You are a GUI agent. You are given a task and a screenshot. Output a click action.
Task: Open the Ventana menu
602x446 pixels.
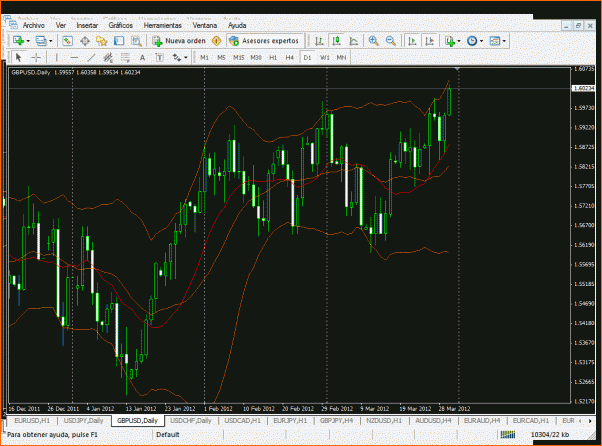pyautogui.click(x=205, y=25)
